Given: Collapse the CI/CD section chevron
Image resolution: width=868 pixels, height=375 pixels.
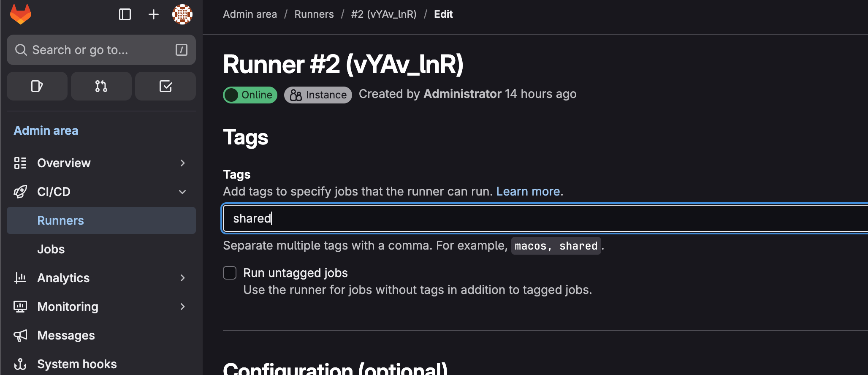Looking at the screenshot, I should point(182,192).
